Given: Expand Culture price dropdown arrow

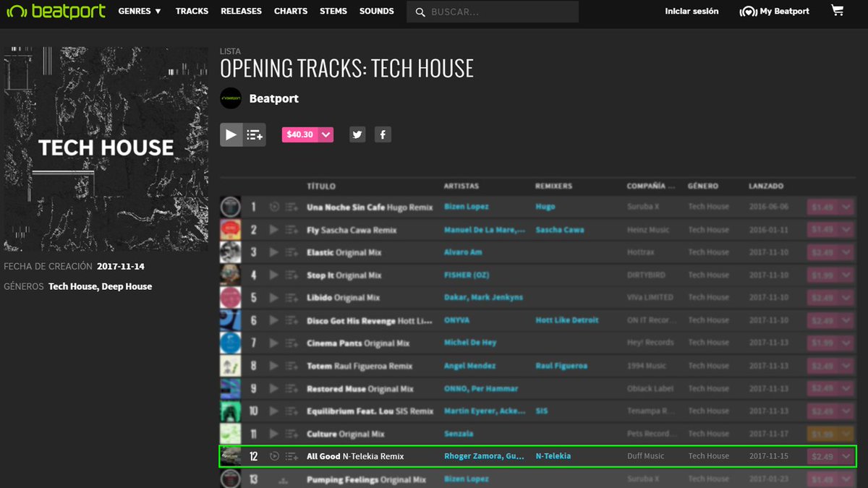Looking at the screenshot, I should 847,434.
